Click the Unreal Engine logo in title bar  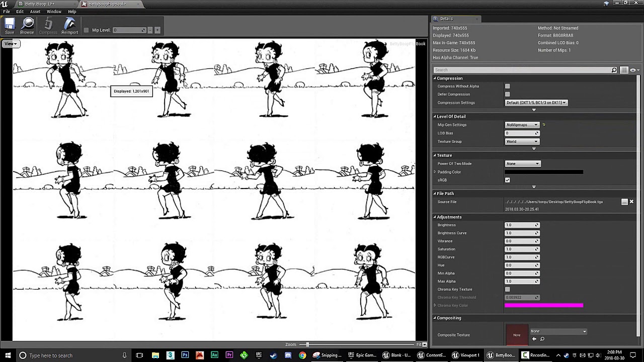click(x=5, y=4)
